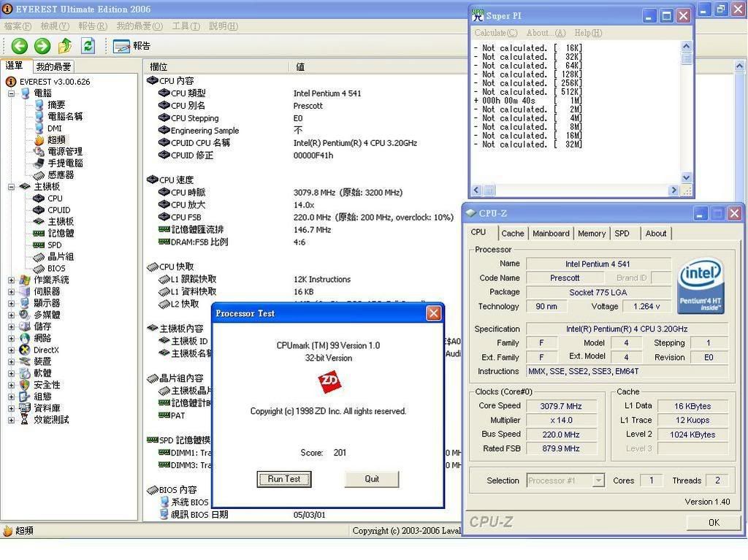Click the 裝置 devices icon in tree
Screen dimensions: 748x560
(x=25, y=361)
